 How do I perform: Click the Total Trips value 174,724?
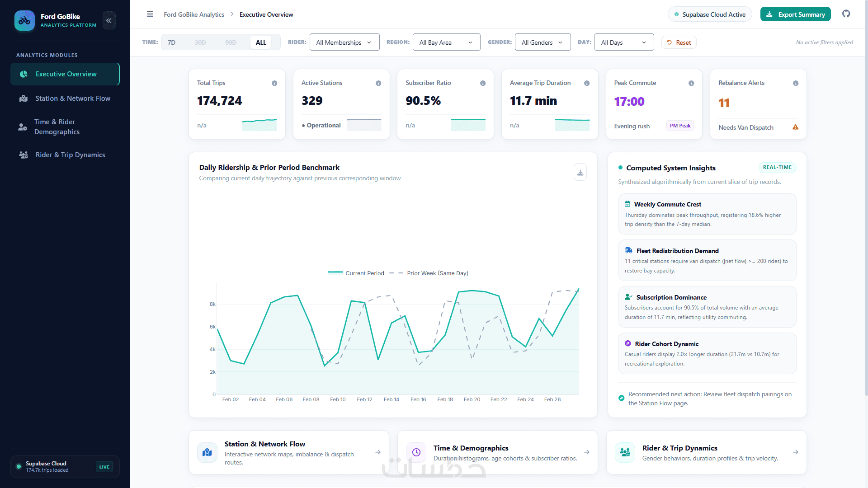pyautogui.click(x=220, y=101)
